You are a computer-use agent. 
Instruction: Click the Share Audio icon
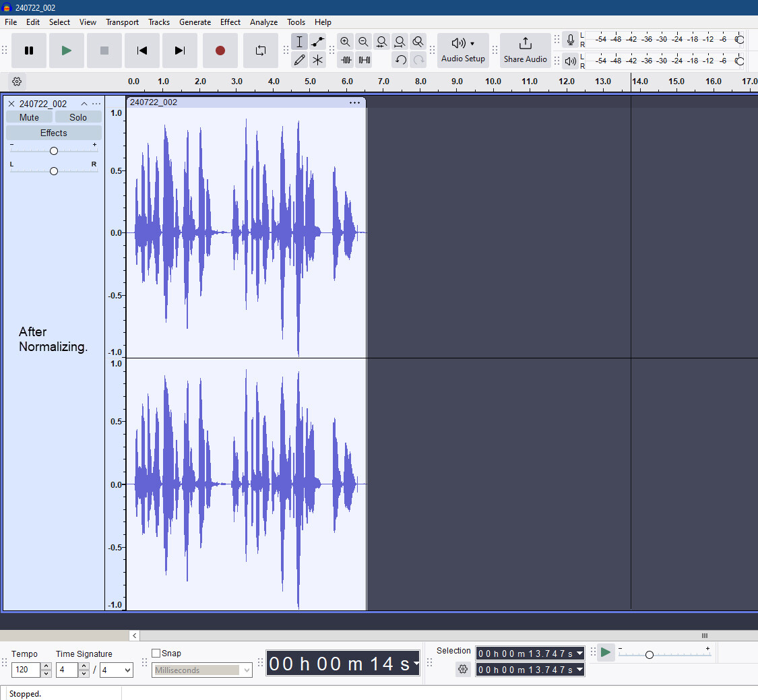pyautogui.click(x=525, y=44)
